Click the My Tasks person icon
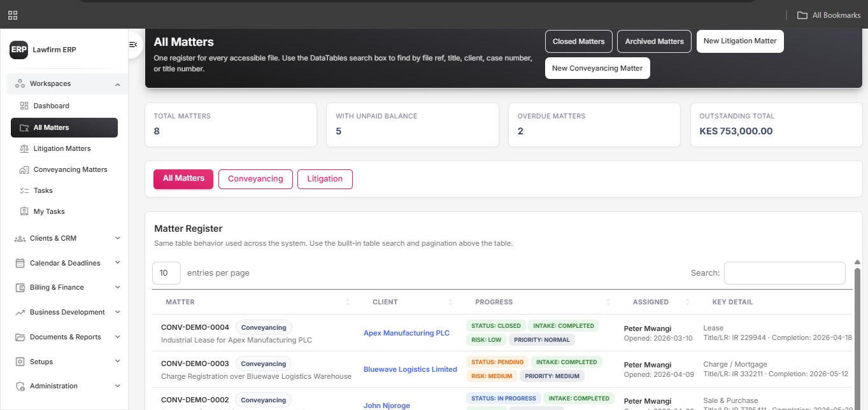The height and width of the screenshot is (410, 868). (x=24, y=211)
